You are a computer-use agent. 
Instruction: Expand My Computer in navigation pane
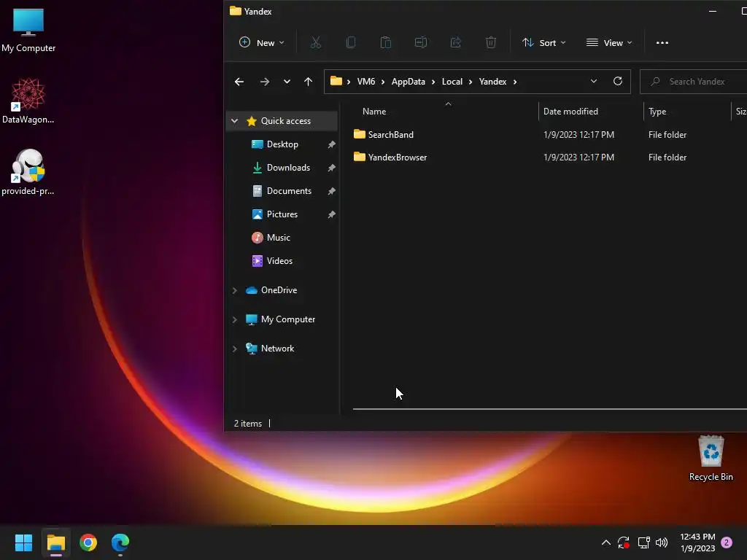click(234, 319)
